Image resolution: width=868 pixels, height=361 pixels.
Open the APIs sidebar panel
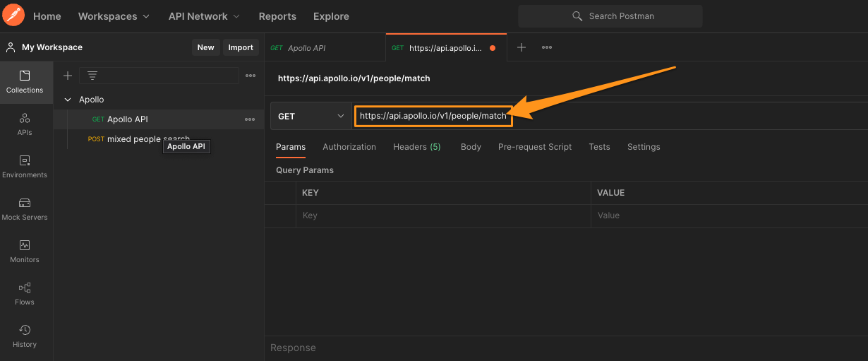pos(25,124)
